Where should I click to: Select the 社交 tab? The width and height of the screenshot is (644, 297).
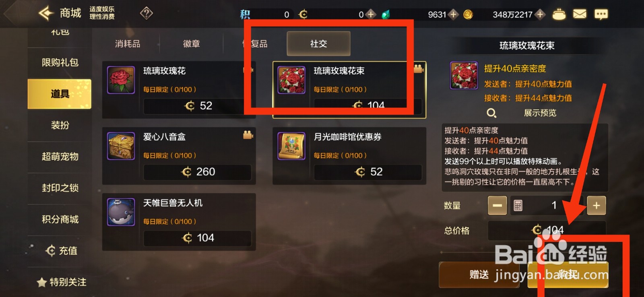coord(318,44)
